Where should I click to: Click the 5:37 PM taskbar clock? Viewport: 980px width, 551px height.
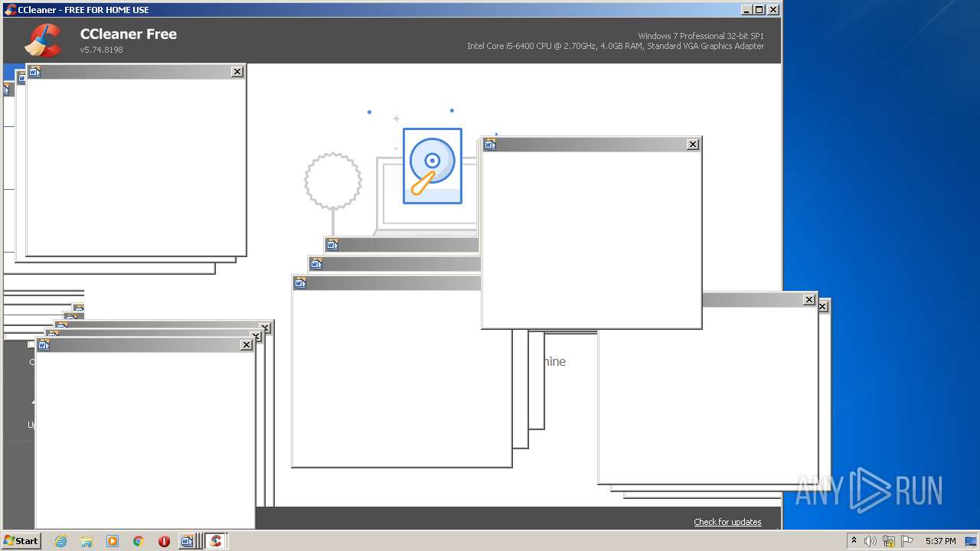coord(940,541)
